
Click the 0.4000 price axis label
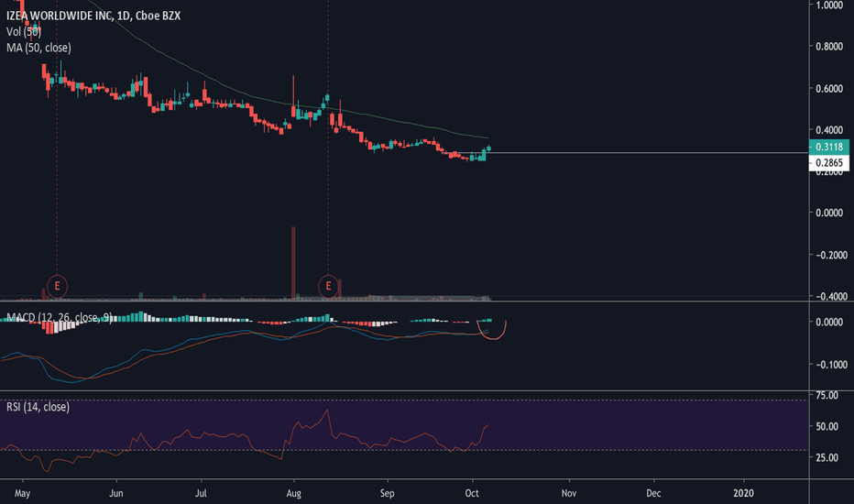pyautogui.click(x=829, y=130)
